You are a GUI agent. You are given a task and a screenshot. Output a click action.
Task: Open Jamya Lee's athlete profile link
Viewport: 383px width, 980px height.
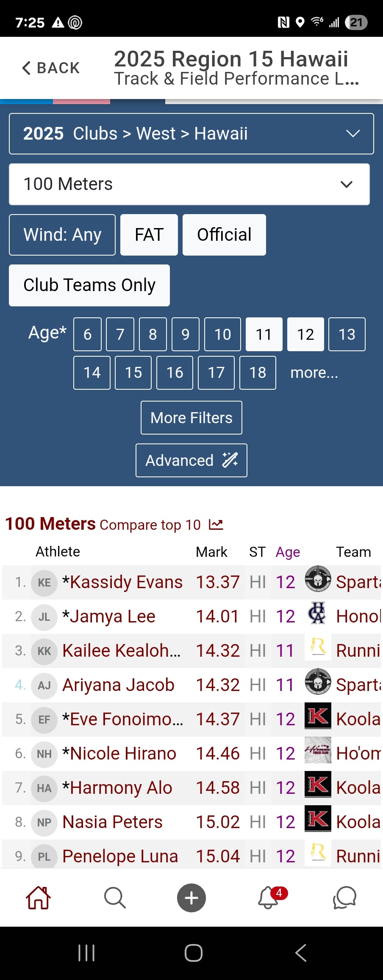coord(112,617)
